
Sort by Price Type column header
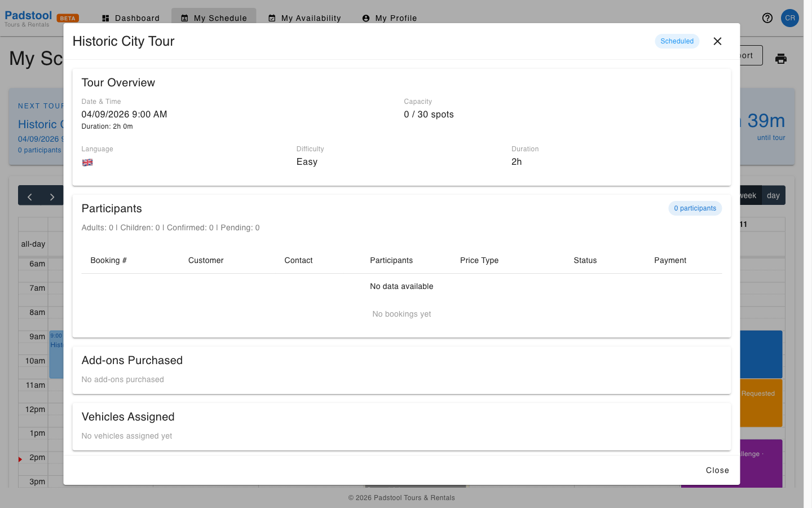click(x=479, y=260)
